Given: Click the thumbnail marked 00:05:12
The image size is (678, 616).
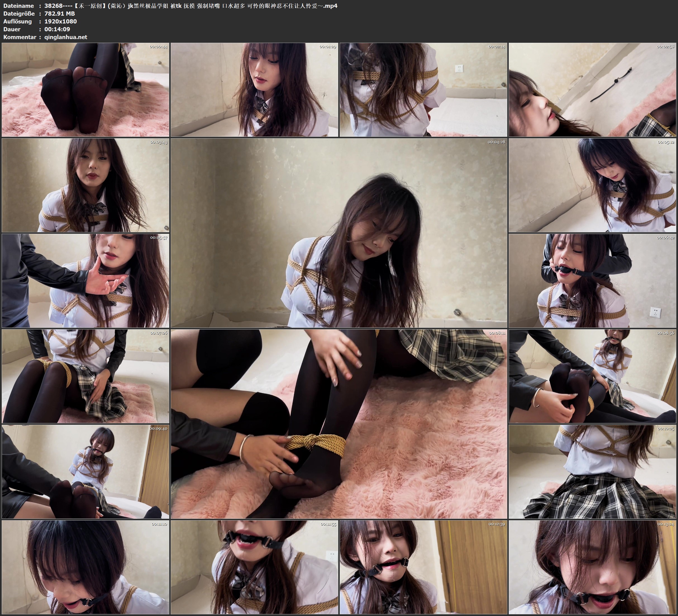Looking at the screenshot, I should 592,185.
